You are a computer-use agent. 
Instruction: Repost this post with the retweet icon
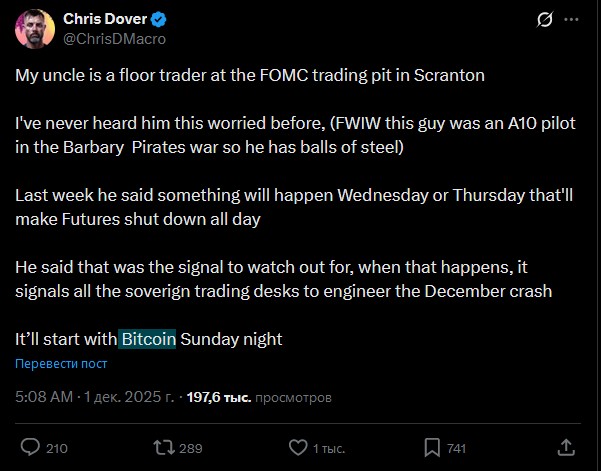click(x=164, y=447)
